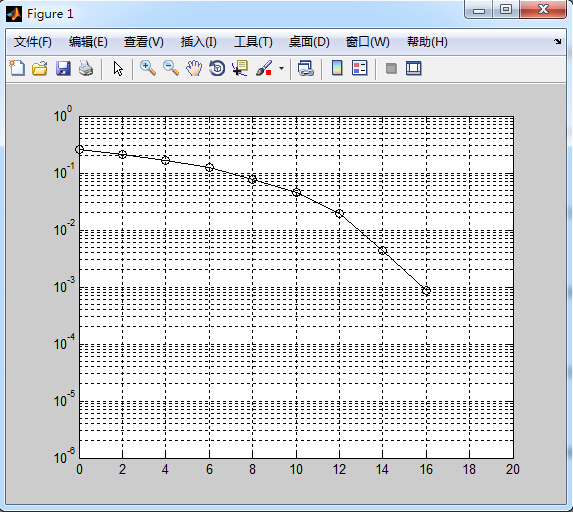This screenshot has height=512, width=573.
Task: Select the Edit Plot arrow tool
Action: tap(118, 68)
